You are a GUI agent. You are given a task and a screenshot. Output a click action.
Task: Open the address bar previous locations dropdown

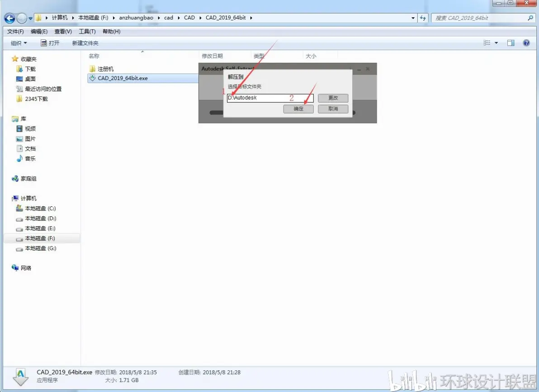click(x=413, y=18)
